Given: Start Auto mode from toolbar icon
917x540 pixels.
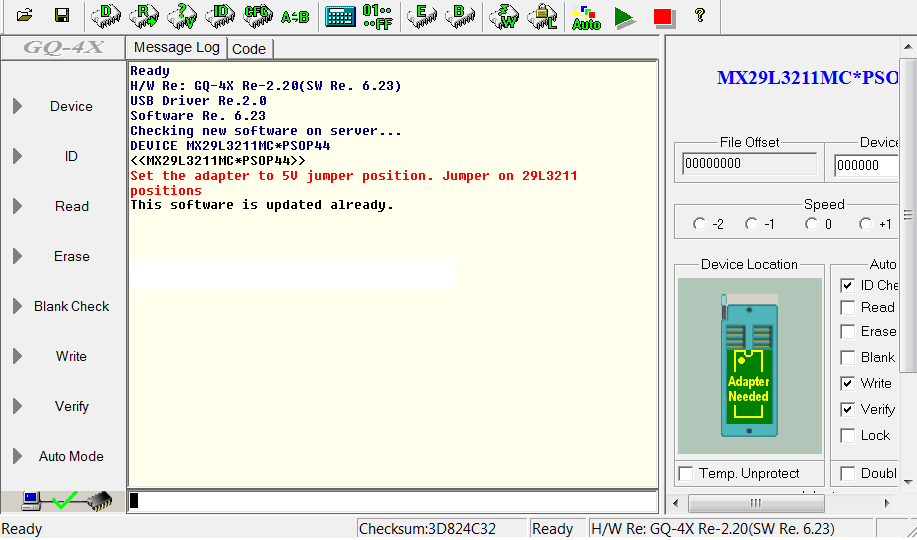Looking at the screenshot, I should coord(586,17).
